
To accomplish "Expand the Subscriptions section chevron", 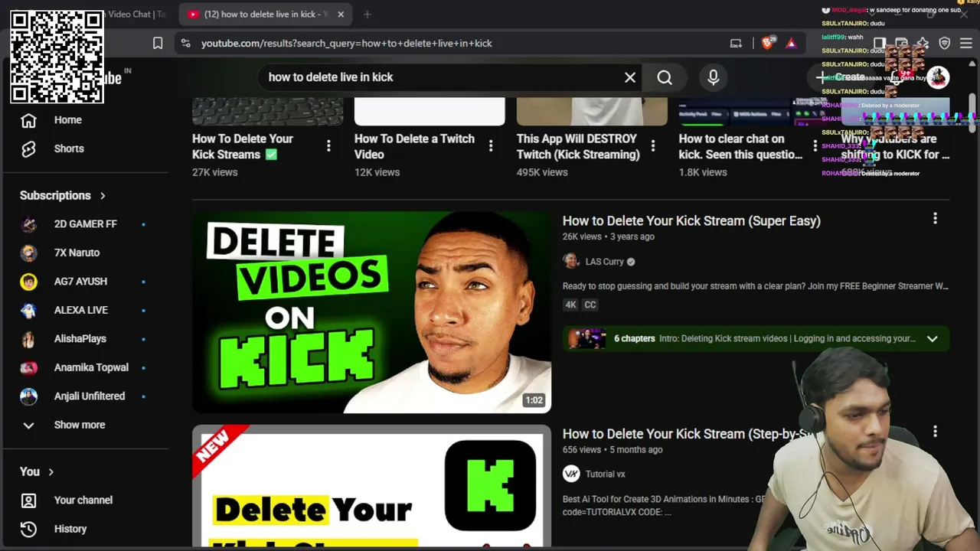I will [103, 196].
